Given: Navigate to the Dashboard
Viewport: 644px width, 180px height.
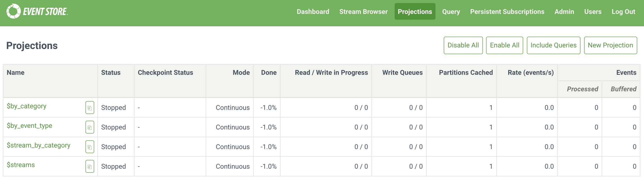Looking at the screenshot, I should 313,12.
